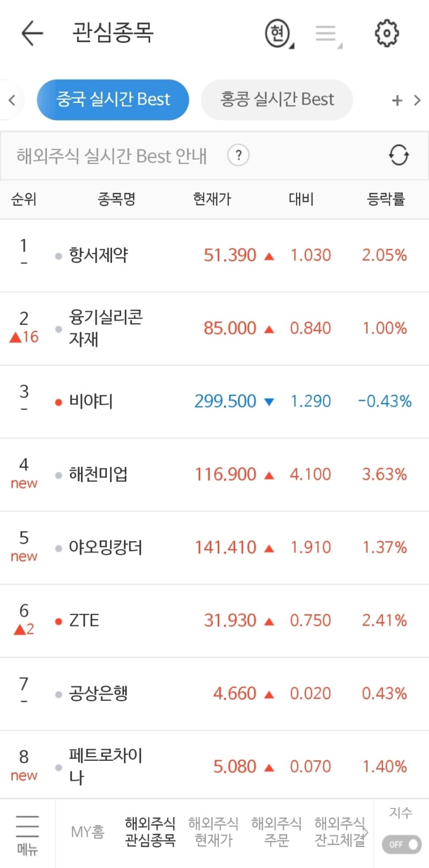The width and height of the screenshot is (429, 868).
Task: Click the right chevron after the plus icon
Action: point(417,100)
